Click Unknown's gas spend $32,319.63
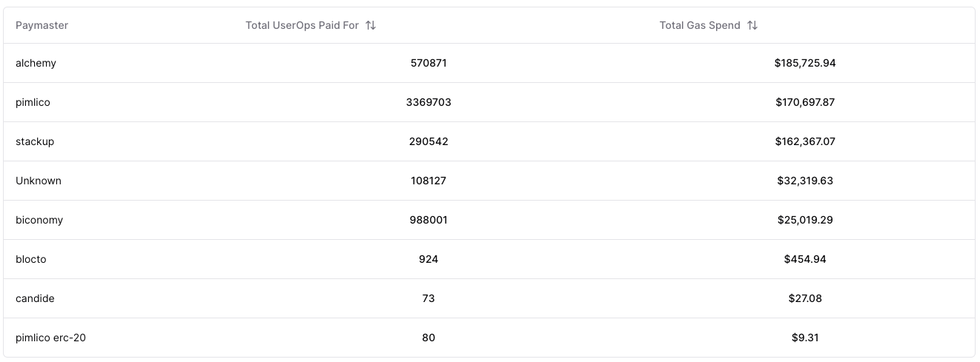Image resolution: width=980 pixels, height=362 pixels. [805, 181]
